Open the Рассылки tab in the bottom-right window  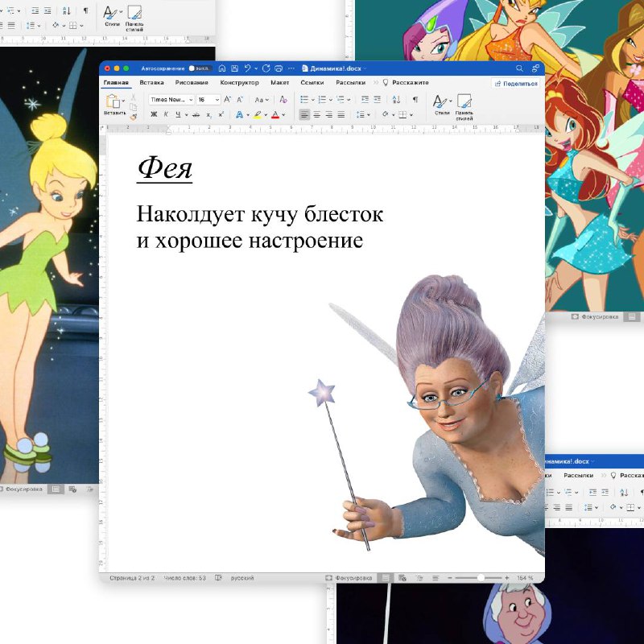578,475
